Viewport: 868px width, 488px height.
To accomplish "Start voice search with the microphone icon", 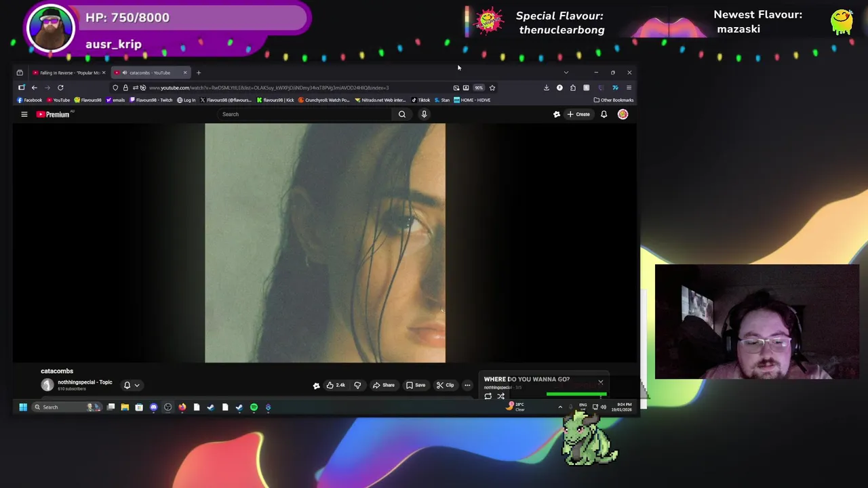I will pyautogui.click(x=424, y=115).
